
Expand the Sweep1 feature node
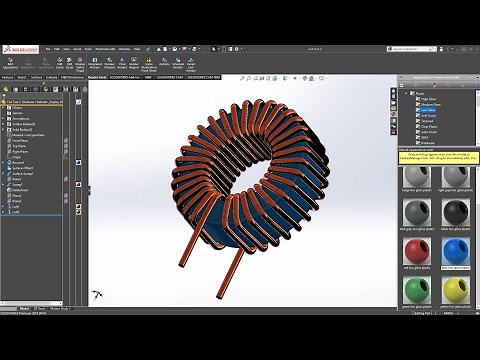coord(3,185)
